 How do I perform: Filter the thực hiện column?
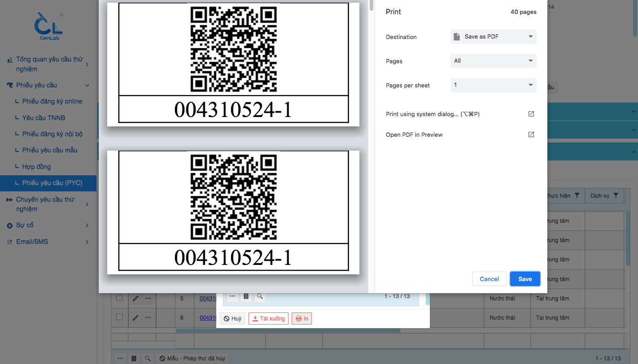tap(577, 195)
